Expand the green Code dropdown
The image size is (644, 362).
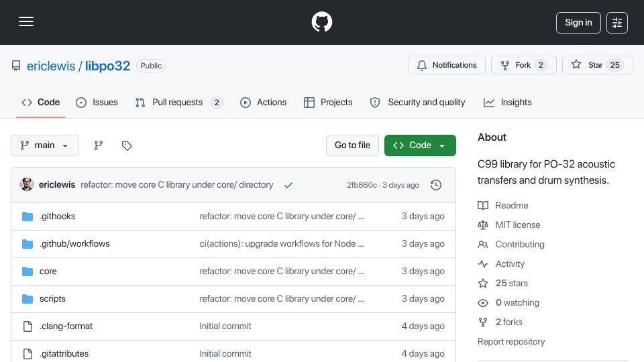420,145
